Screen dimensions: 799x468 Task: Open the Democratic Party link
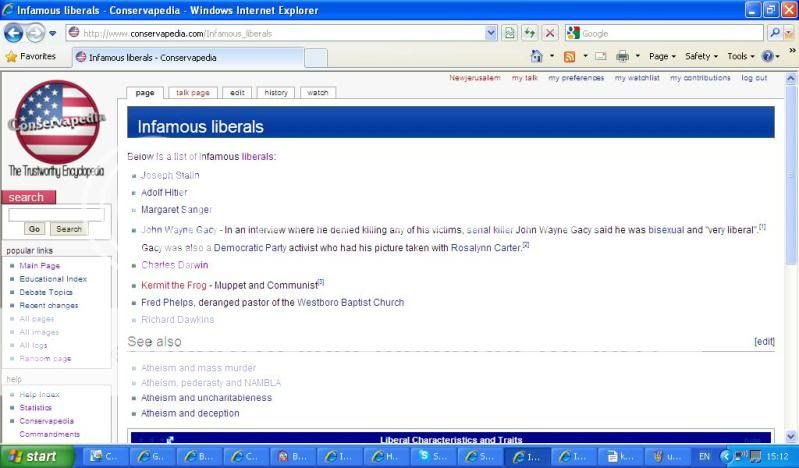point(250,248)
